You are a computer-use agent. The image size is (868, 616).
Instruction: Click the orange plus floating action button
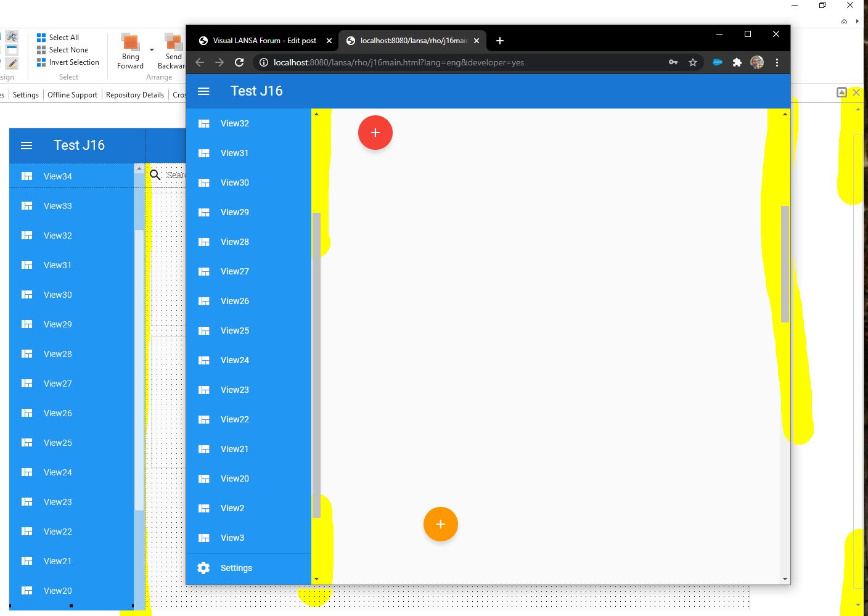[x=440, y=524]
